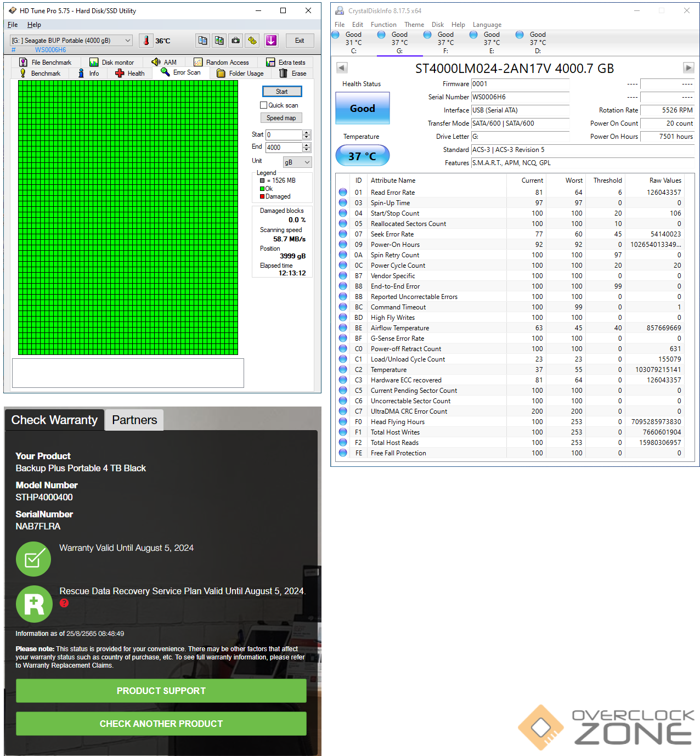Image resolution: width=700 pixels, height=756 pixels.
Task: Open the HD Tune options wrench icon
Action: (252, 41)
